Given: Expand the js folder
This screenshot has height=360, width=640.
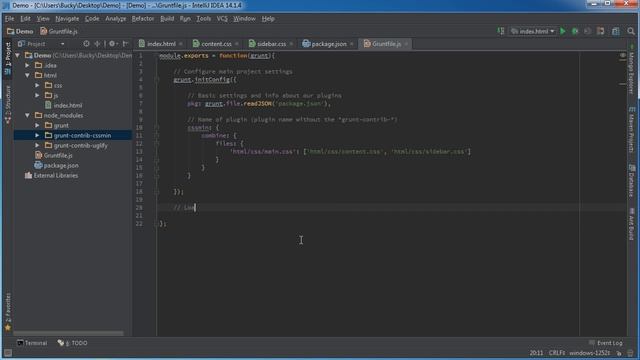Looking at the screenshot, I should click(x=37, y=95).
